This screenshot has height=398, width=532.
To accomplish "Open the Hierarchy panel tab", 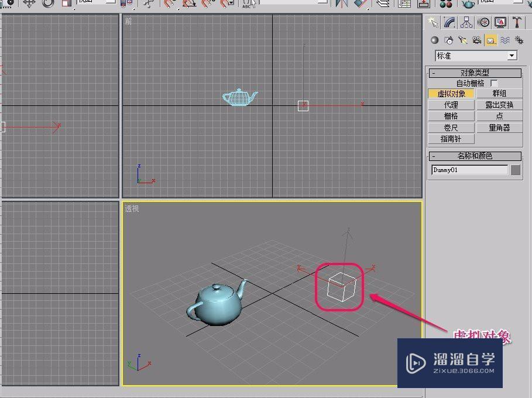I will tap(466, 22).
